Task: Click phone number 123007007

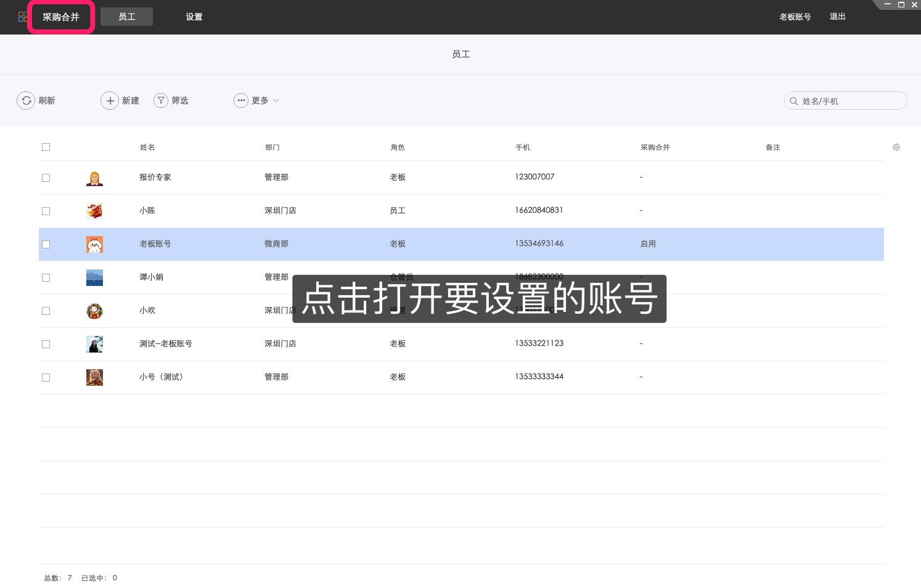Action: (x=534, y=177)
